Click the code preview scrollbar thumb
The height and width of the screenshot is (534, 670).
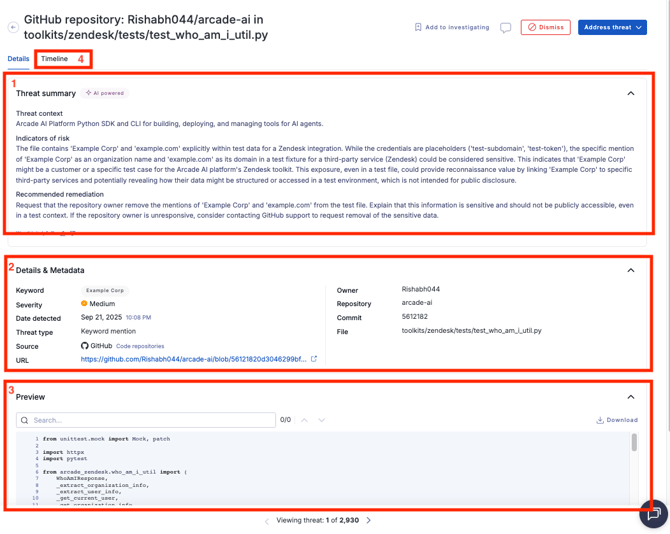(634, 443)
